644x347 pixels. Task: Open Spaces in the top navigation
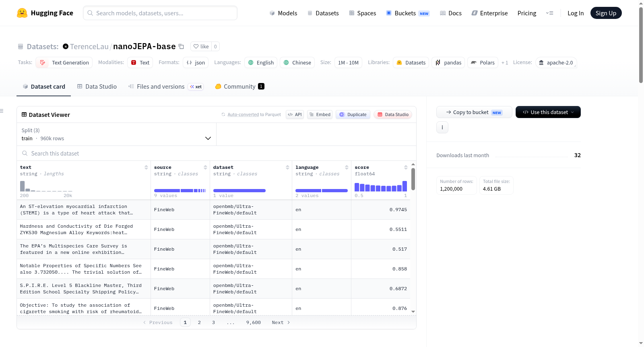coord(362,13)
